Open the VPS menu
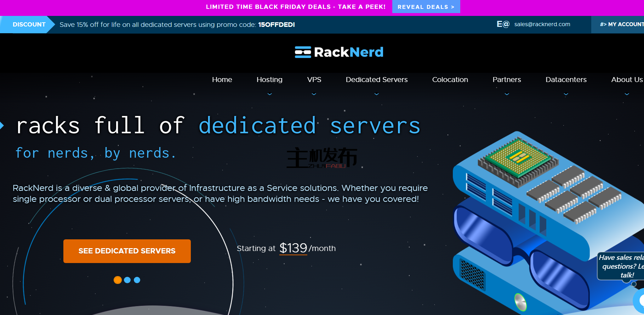This screenshot has width=644, height=315. click(x=314, y=80)
